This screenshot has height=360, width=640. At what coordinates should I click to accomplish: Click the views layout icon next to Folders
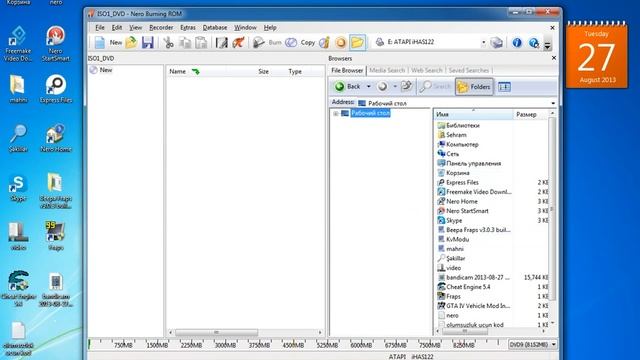point(504,87)
